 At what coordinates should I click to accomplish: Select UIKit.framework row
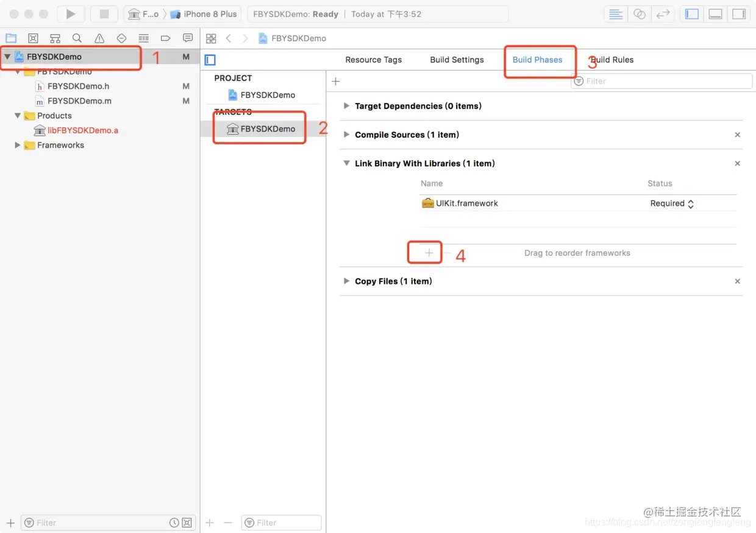578,203
